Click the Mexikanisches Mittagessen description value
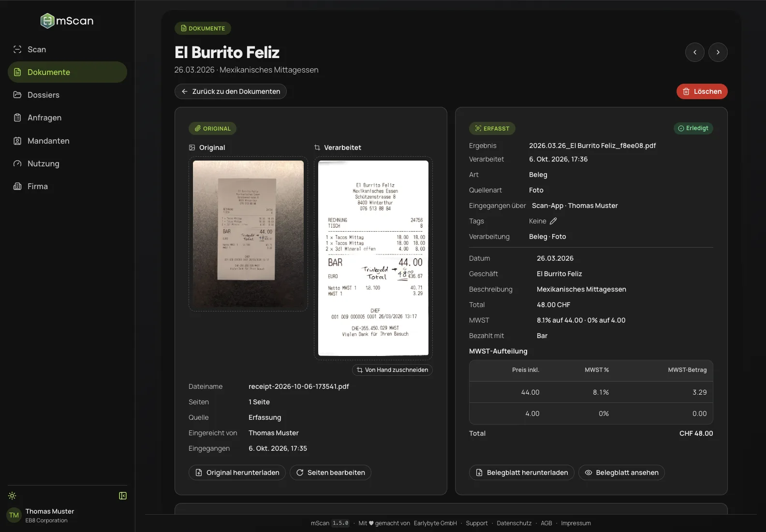This screenshot has height=532, width=766. (x=581, y=289)
